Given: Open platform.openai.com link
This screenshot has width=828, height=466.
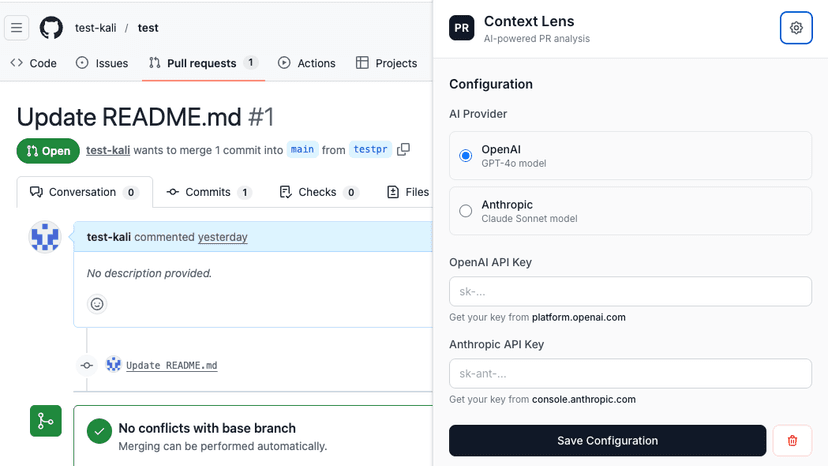Looking at the screenshot, I should [x=578, y=318].
